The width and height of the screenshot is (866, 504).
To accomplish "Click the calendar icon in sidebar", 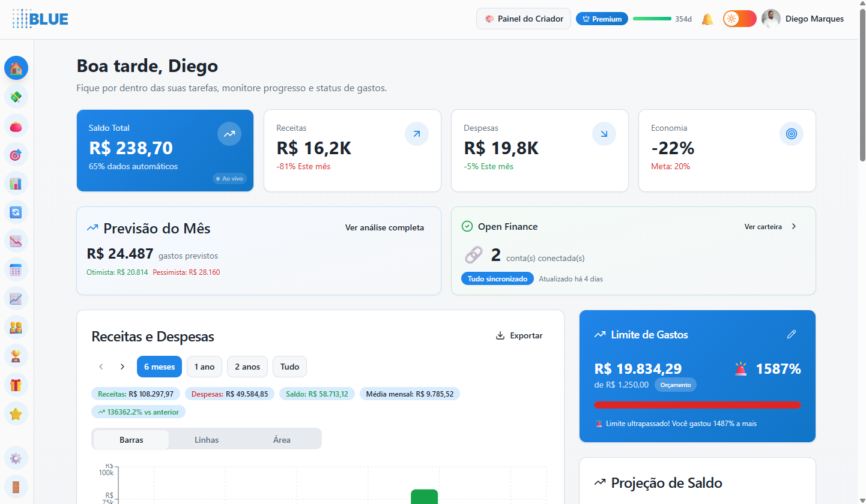I will 16,270.
